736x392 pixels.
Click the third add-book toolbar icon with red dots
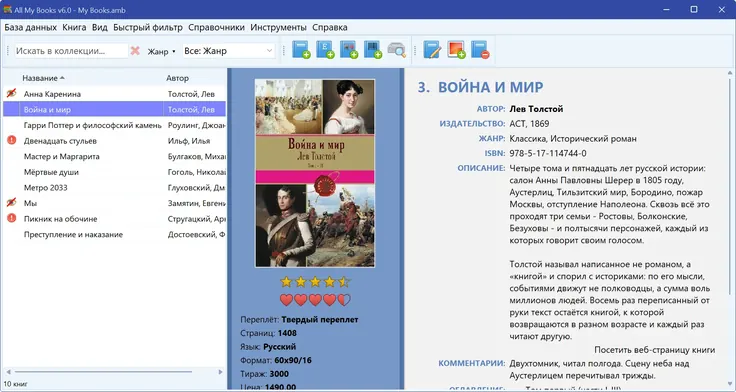(349, 50)
